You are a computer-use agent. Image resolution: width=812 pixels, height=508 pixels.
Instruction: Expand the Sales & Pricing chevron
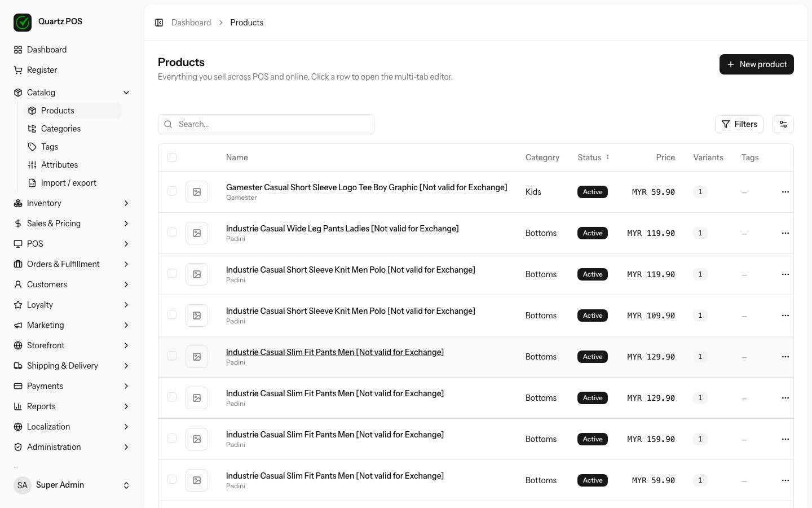(x=126, y=224)
